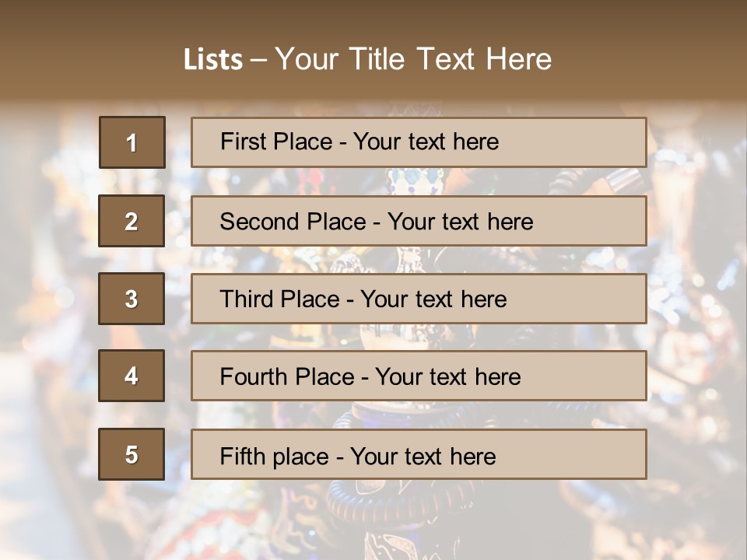Select the number 4 square
The height and width of the screenshot is (560, 747).
pyautogui.click(x=132, y=376)
